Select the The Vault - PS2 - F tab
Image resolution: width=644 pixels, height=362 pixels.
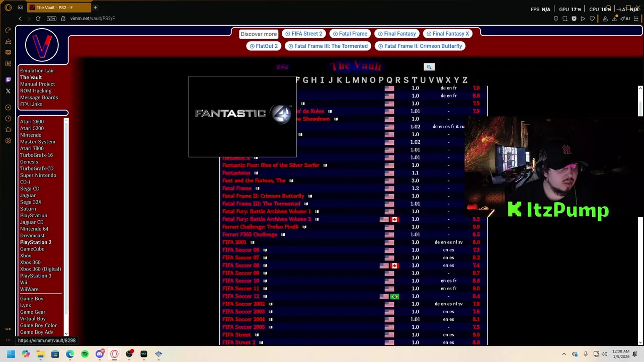59,8
